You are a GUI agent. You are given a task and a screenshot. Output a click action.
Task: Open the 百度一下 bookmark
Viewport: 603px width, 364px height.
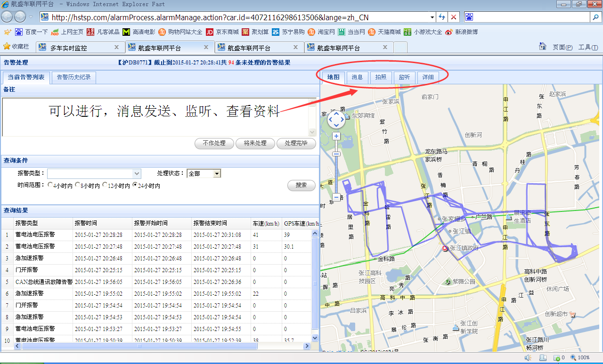[x=32, y=32]
